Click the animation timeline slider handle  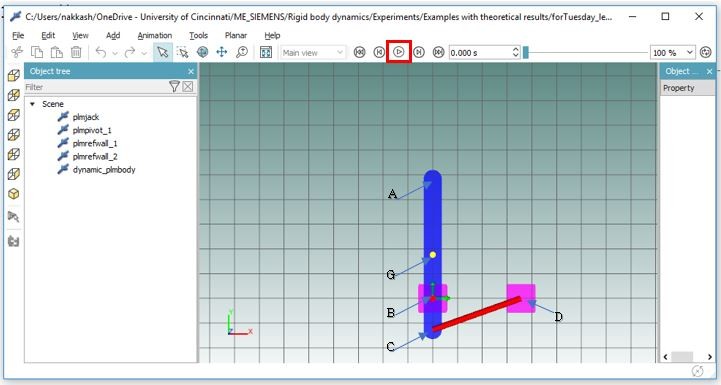pos(526,52)
